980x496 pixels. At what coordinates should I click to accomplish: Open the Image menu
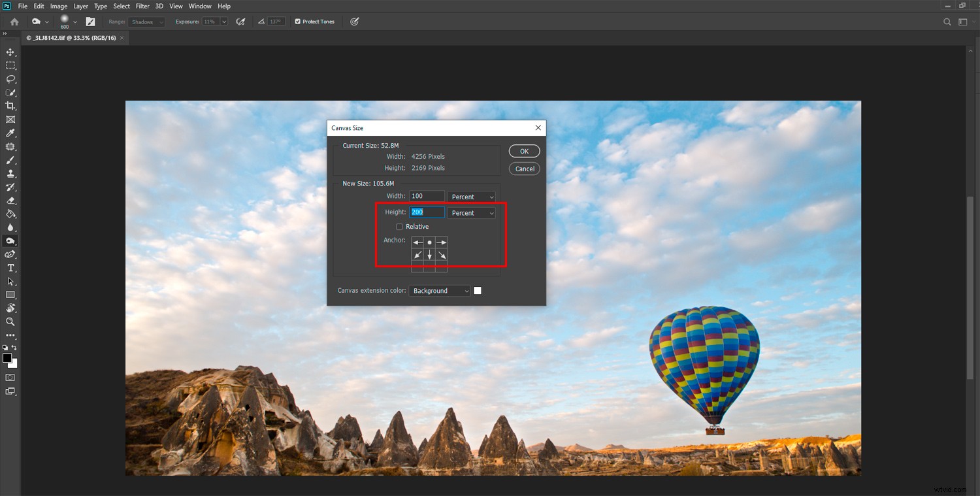[x=58, y=6]
